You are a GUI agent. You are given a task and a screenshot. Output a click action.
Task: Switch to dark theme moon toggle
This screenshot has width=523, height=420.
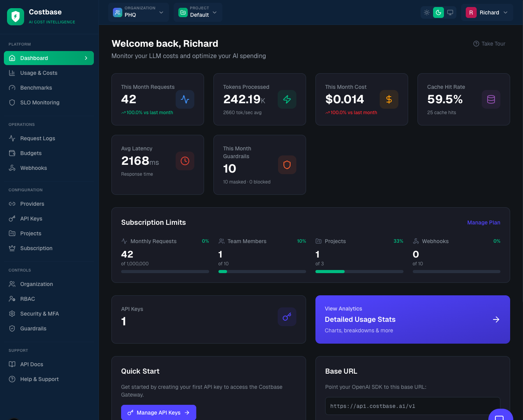(438, 12)
